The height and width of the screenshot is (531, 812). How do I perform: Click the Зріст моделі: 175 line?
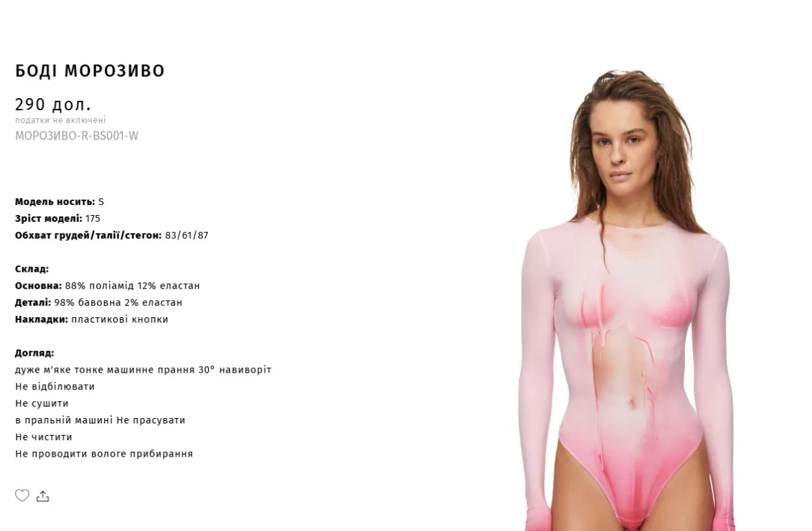58,218
